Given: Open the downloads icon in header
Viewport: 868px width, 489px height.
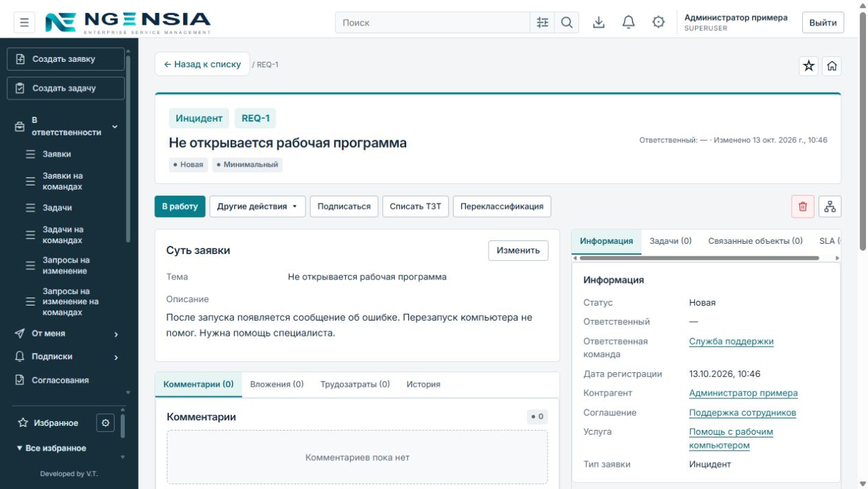Looking at the screenshot, I should coord(599,23).
